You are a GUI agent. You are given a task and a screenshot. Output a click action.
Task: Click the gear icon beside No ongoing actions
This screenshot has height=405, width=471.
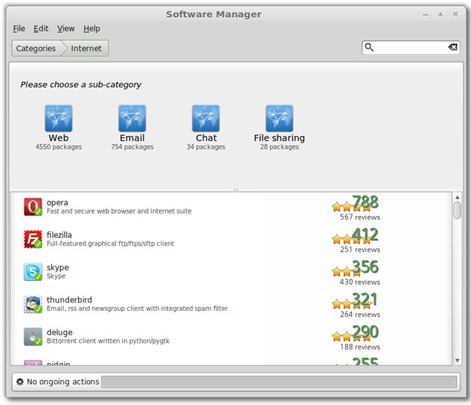20,382
